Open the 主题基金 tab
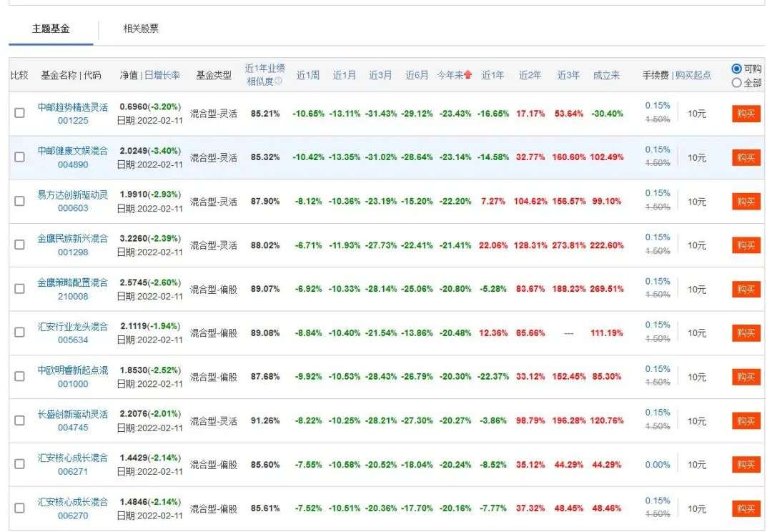 51,29
